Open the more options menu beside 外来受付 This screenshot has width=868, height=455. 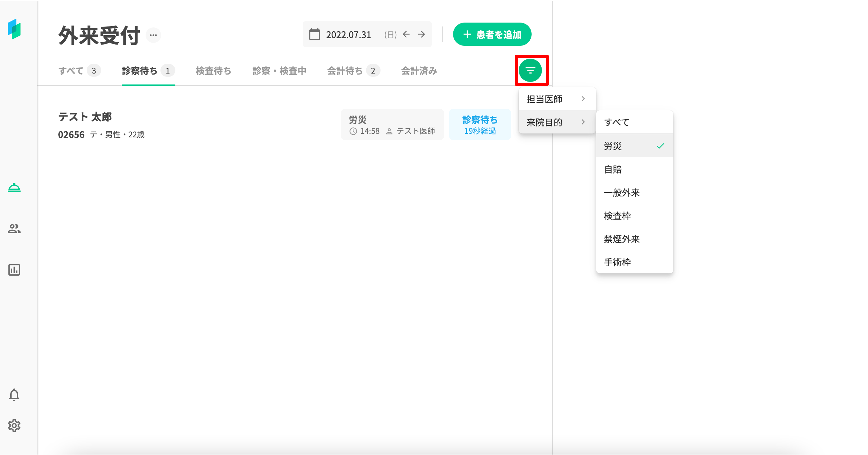(x=153, y=35)
